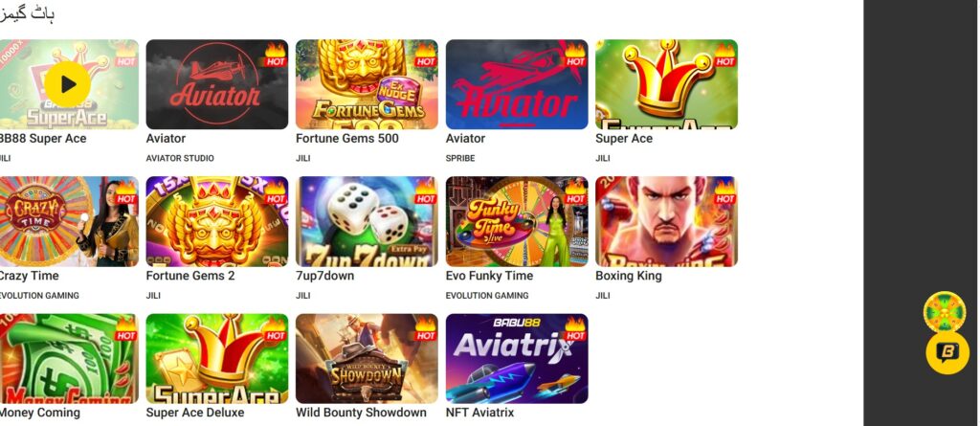Click the Boxing King title text
This screenshot has width=980, height=426.
tap(628, 276)
